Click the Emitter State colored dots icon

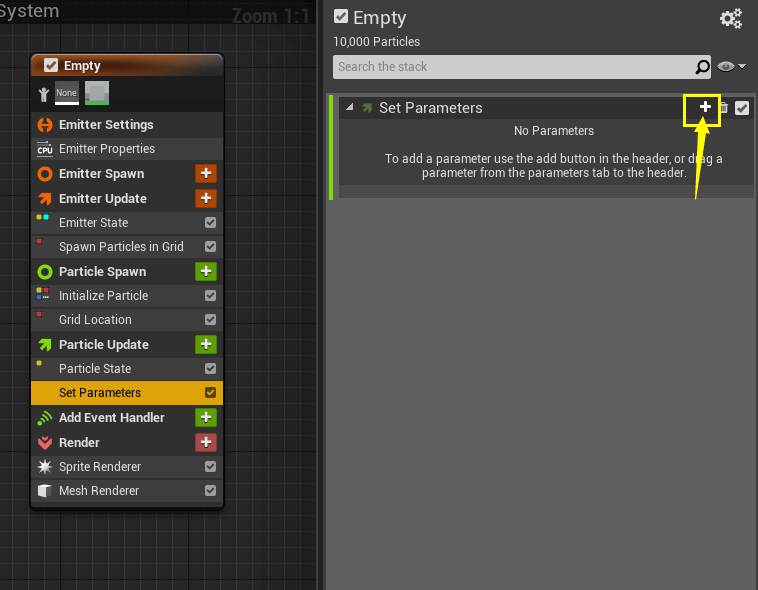tap(43, 218)
